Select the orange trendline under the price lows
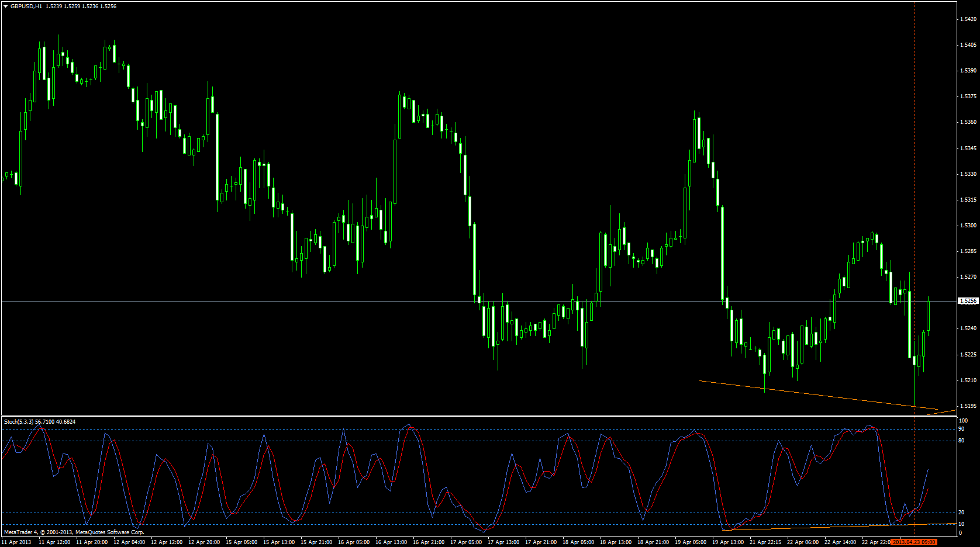The width and height of the screenshot is (980, 547). pyautogui.click(x=819, y=395)
